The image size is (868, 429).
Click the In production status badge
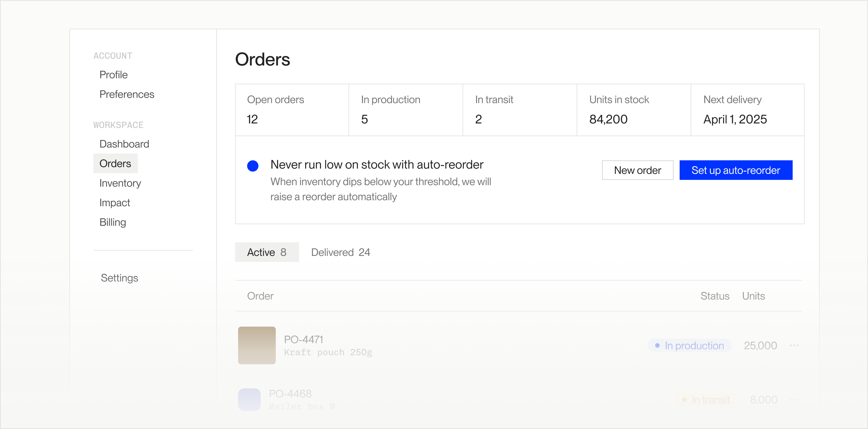coord(689,345)
